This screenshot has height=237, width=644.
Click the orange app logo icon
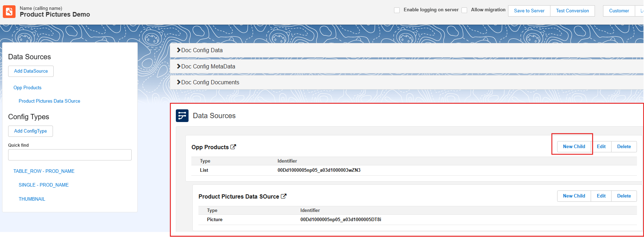click(x=9, y=12)
